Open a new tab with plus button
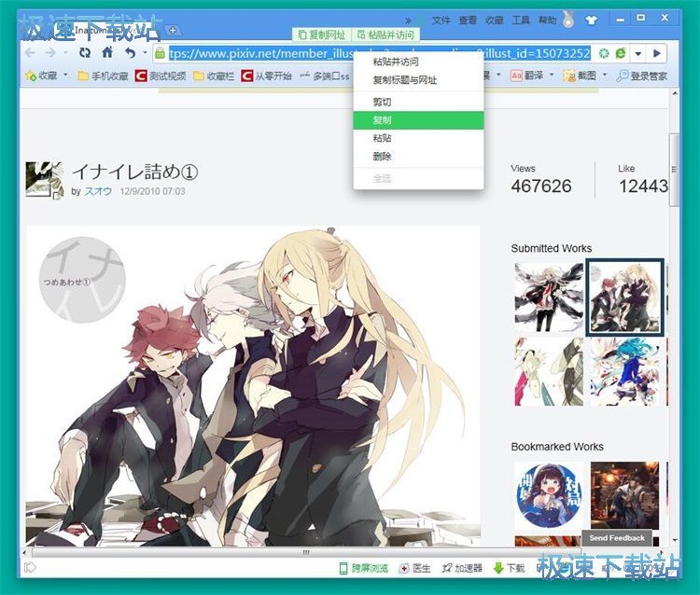 174,30
